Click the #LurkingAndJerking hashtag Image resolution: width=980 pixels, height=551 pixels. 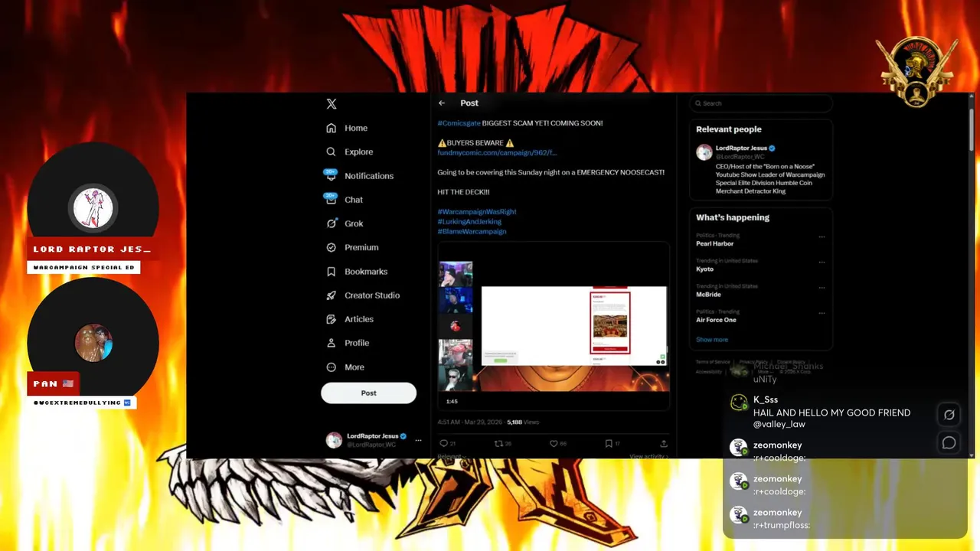[x=469, y=221]
